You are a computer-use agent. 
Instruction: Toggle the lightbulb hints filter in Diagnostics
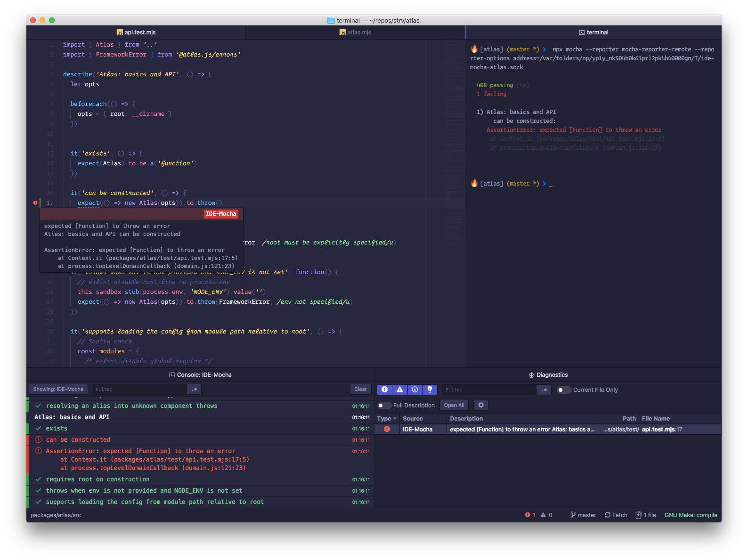pyautogui.click(x=430, y=390)
